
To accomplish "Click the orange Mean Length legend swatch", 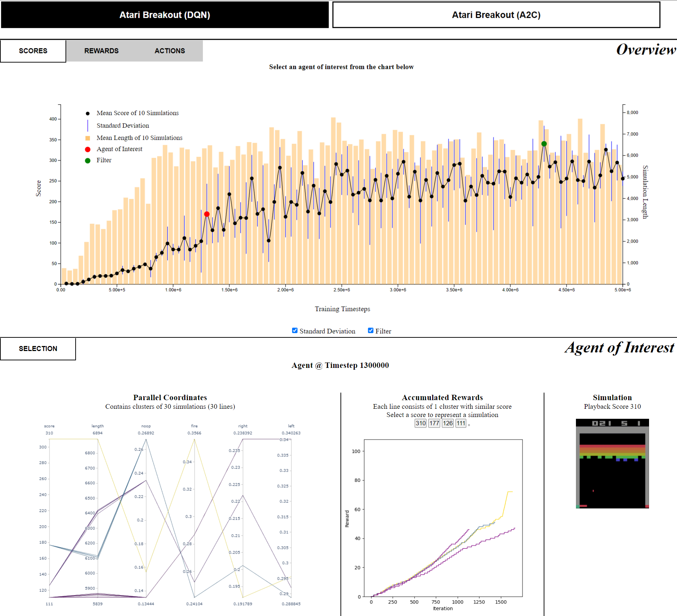I will [87, 138].
